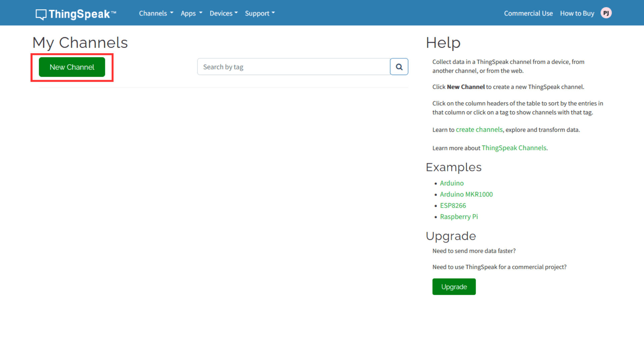Screen dimensions: 644x362
Task: Expand the Devices dropdown menu
Action: tap(223, 13)
